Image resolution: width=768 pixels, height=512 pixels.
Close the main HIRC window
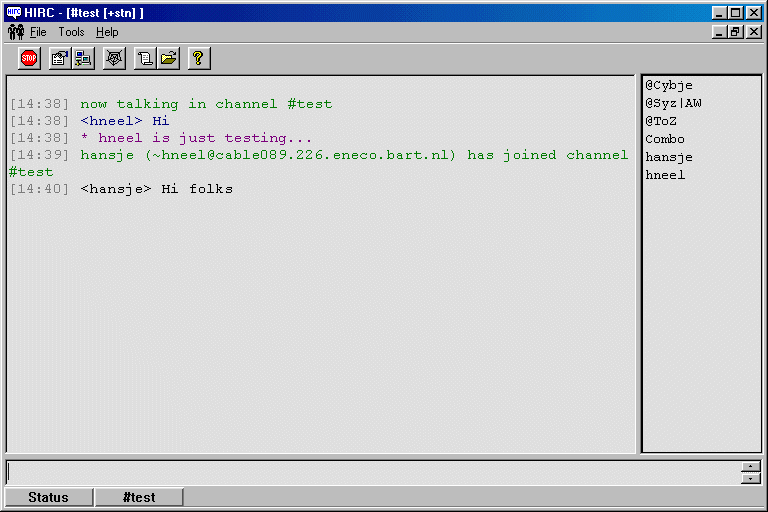[x=754, y=13]
